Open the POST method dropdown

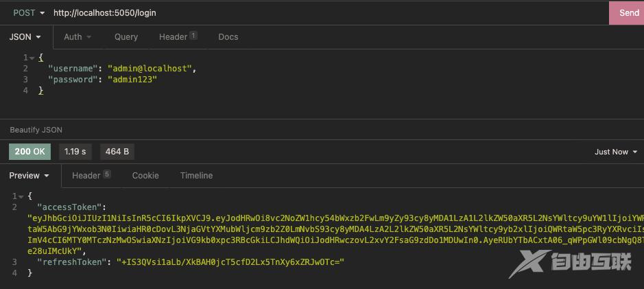29,13
